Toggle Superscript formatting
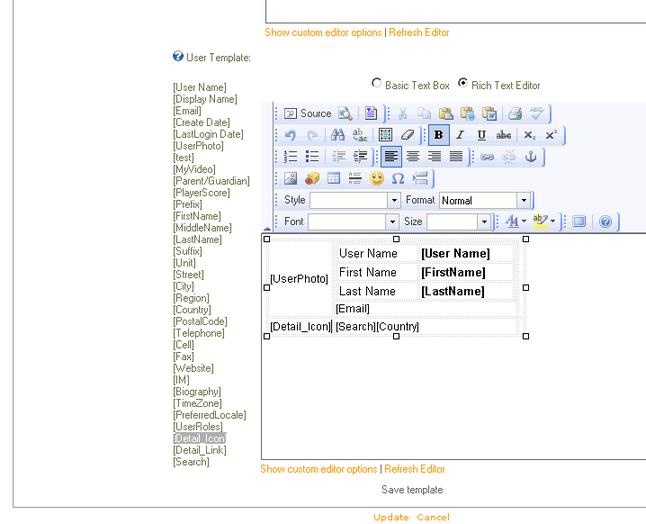This screenshot has width=646, height=524. coord(551,135)
